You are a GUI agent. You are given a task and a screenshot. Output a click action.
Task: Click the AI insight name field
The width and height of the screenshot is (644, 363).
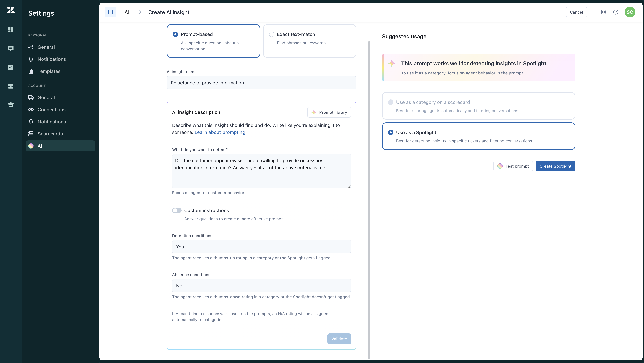point(261,83)
